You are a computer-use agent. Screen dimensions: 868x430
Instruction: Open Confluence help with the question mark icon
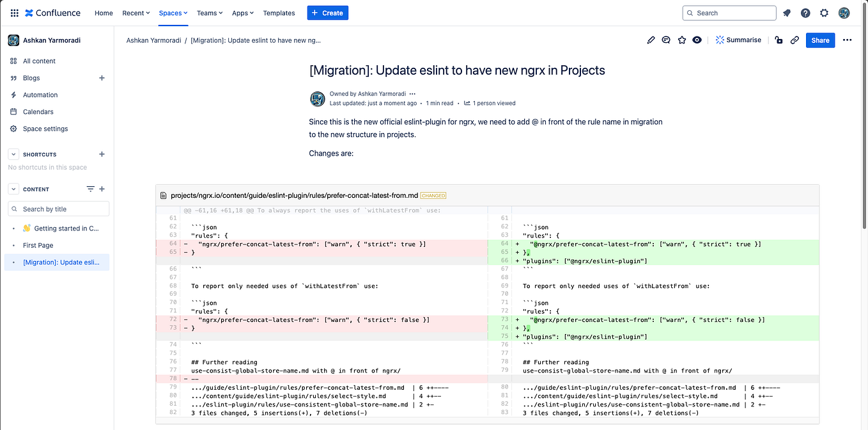(805, 13)
